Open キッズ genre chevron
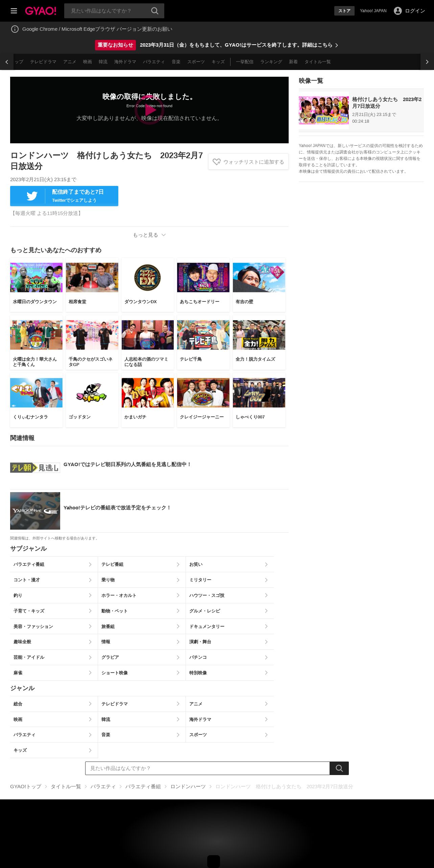Screen dimensions: 434x868 coord(90,750)
